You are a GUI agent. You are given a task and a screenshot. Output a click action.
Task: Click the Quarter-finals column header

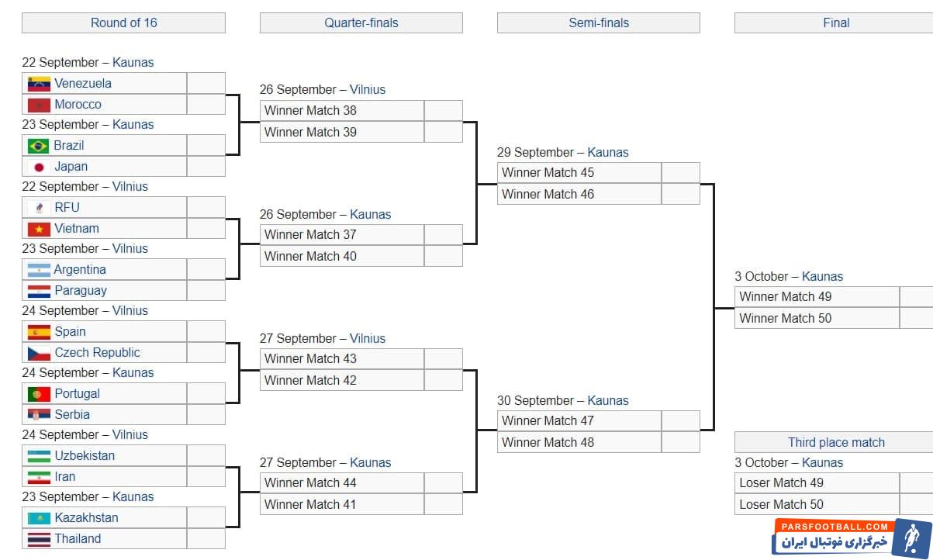click(361, 23)
